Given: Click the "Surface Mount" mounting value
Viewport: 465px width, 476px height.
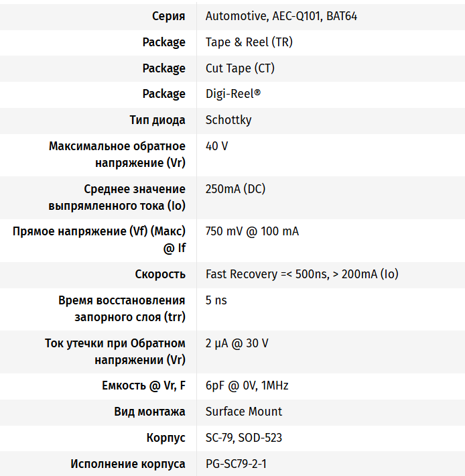Looking at the screenshot, I should (x=244, y=412).
